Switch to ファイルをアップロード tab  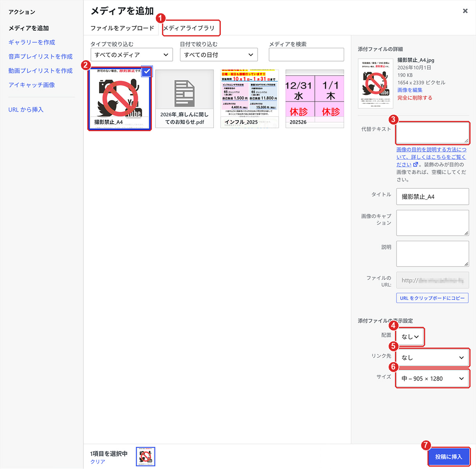click(122, 28)
